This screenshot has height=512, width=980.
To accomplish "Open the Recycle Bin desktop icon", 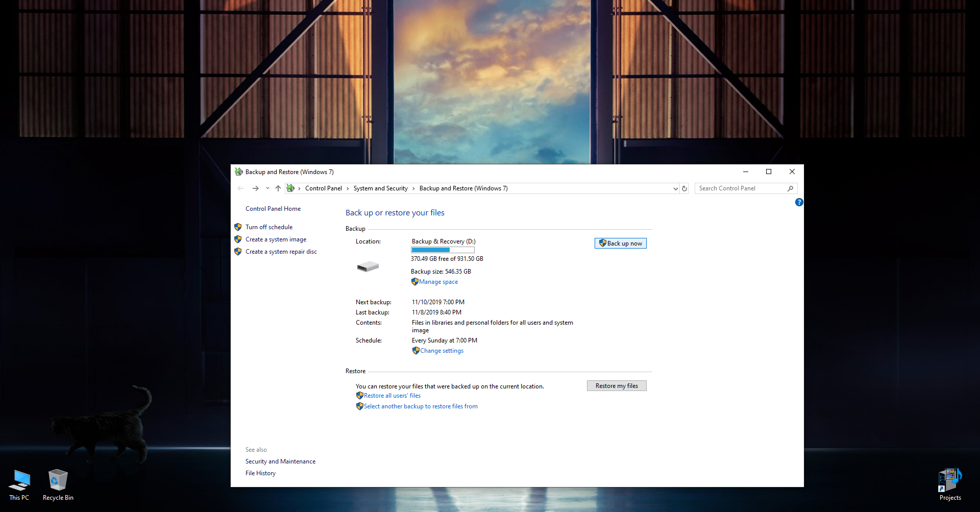I will (58, 485).
